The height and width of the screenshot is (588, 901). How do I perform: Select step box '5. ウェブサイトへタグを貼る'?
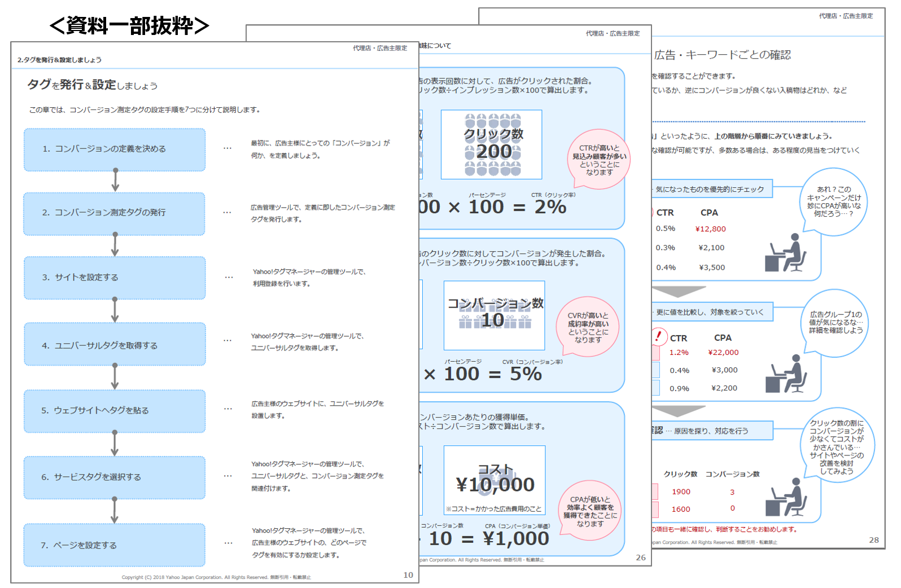click(x=115, y=411)
